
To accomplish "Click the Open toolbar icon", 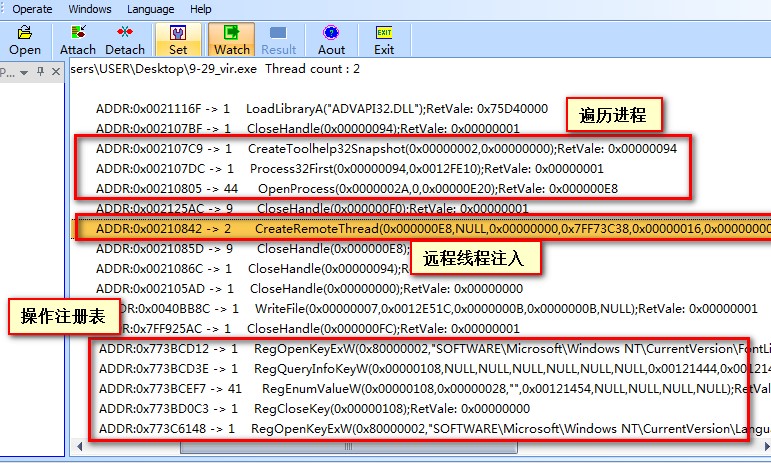I will pyautogui.click(x=25, y=40).
